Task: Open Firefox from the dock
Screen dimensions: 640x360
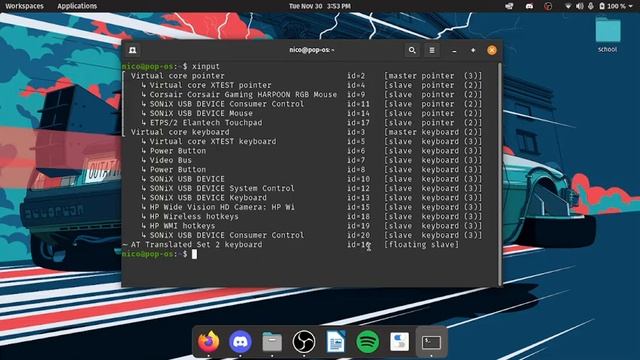Action: pos(208,342)
